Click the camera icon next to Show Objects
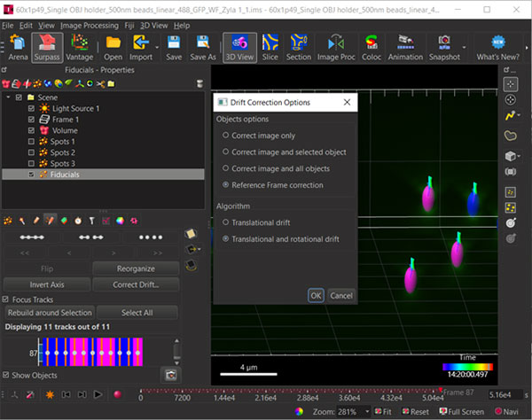 coord(170,375)
